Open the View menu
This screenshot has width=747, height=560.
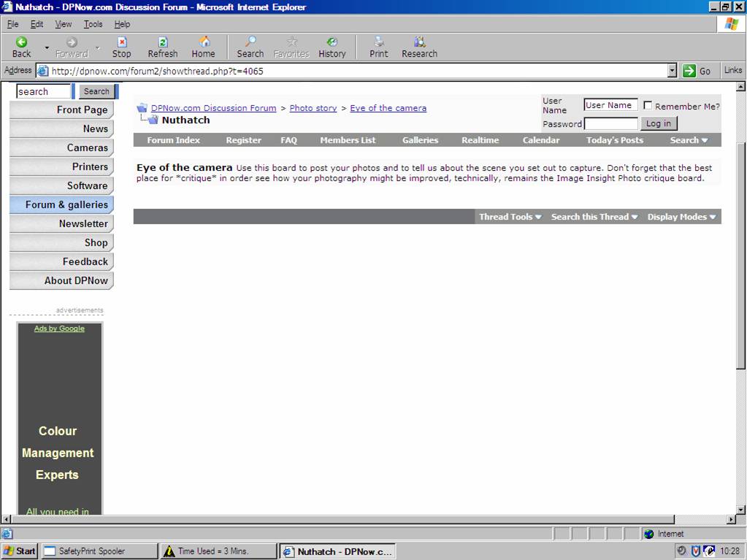point(64,24)
